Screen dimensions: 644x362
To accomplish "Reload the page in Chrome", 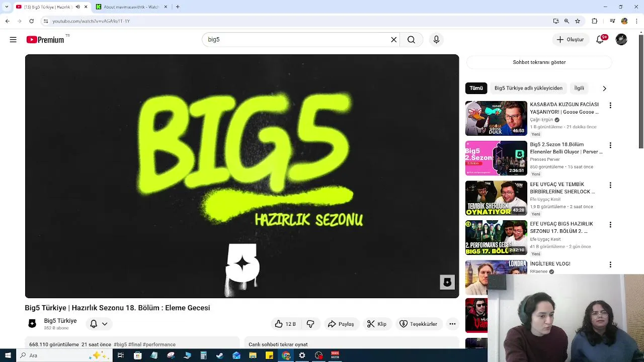I will click(31, 21).
